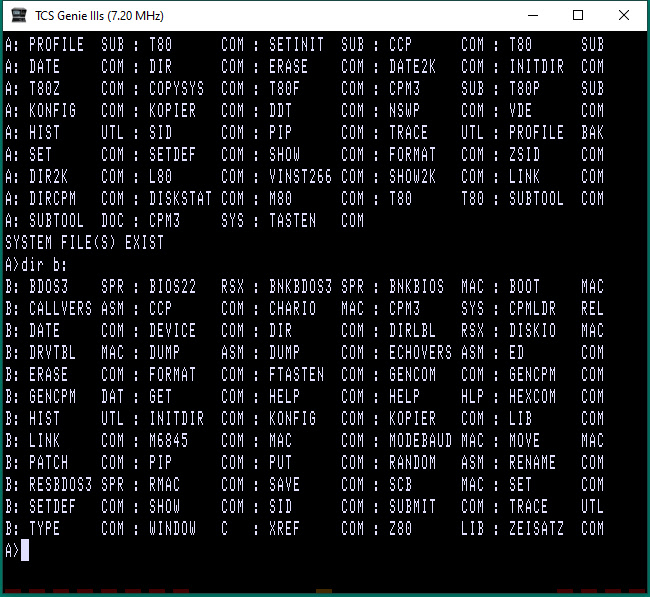650x597 pixels.
Task: Click the window title text TCS Genie IIIs
Action: click(101, 16)
